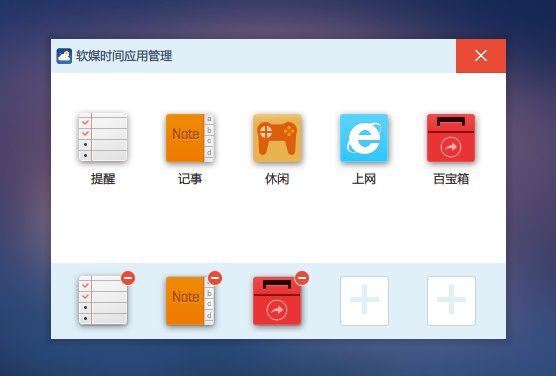Select the 记事 Note icon in the top row
The height and width of the screenshot is (376, 556).
[x=190, y=138]
